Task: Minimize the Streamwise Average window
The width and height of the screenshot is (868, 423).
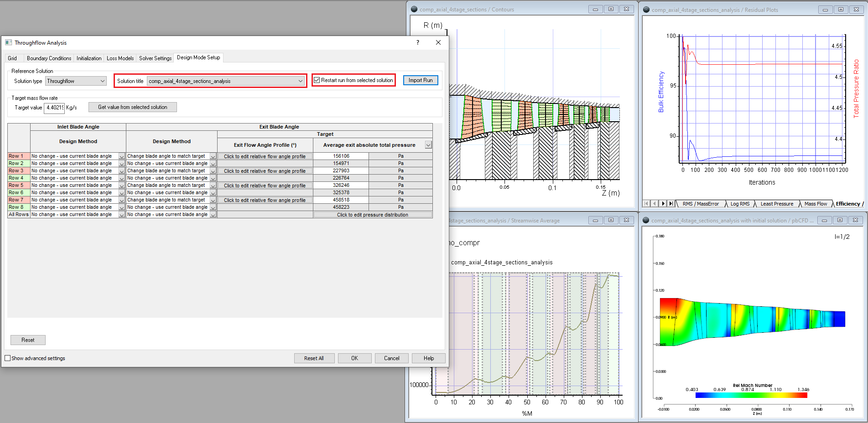Action: (595, 220)
